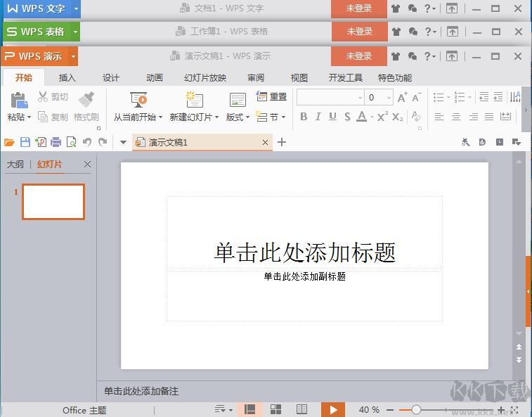Center align text
Screen dimensions: 532x417
coord(456,117)
